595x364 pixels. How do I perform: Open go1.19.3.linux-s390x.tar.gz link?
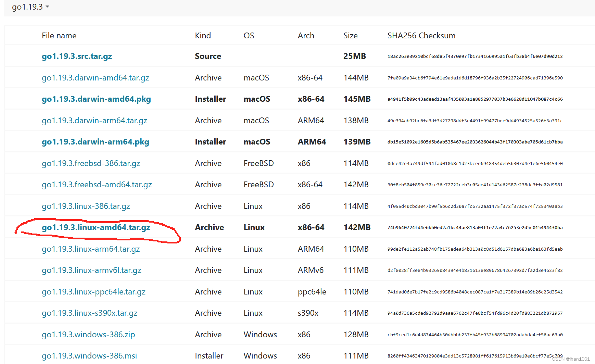click(90, 313)
